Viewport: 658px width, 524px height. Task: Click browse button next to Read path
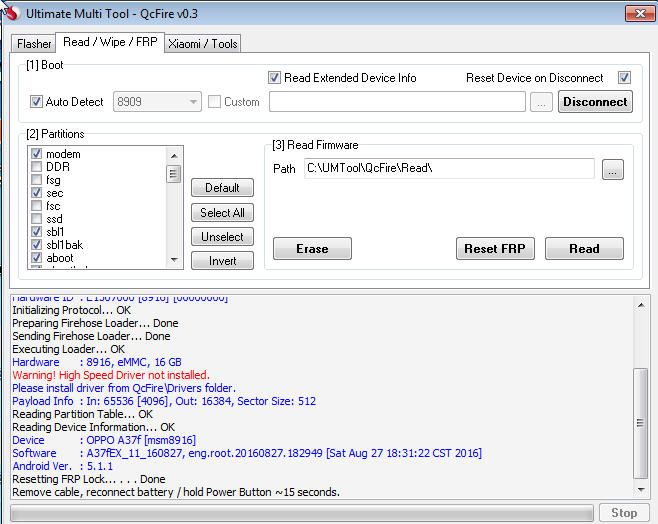pyautogui.click(x=613, y=170)
